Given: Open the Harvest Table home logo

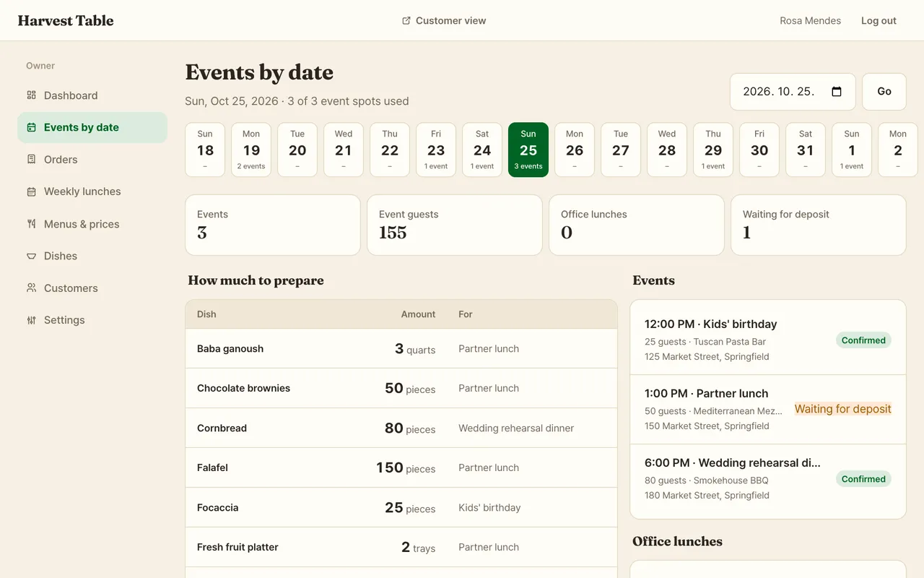Looking at the screenshot, I should coord(66,21).
